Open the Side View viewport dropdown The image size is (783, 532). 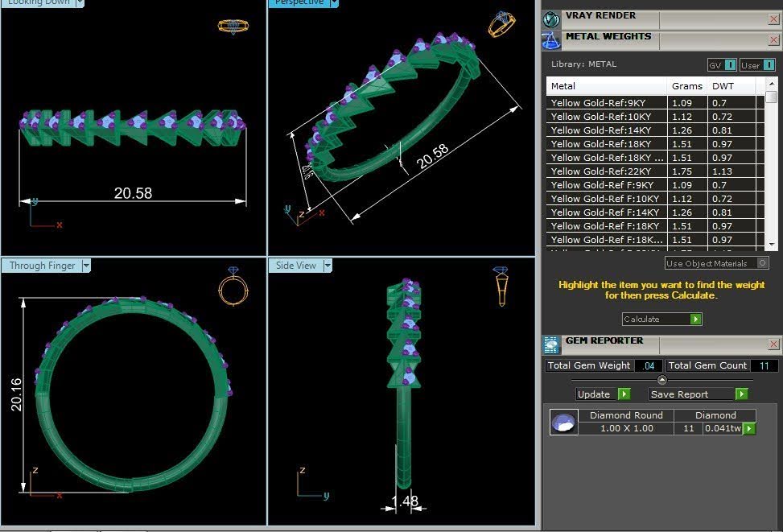click(328, 266)
